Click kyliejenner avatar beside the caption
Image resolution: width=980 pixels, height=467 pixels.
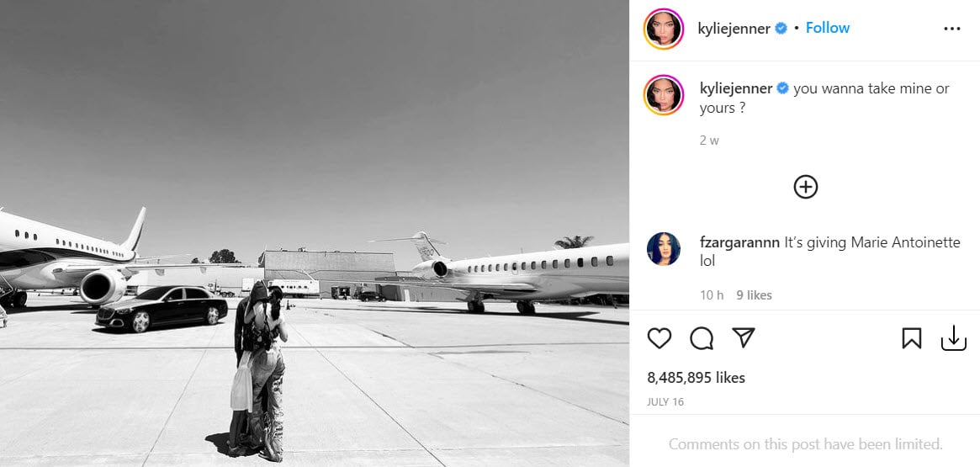coord(664,95)
